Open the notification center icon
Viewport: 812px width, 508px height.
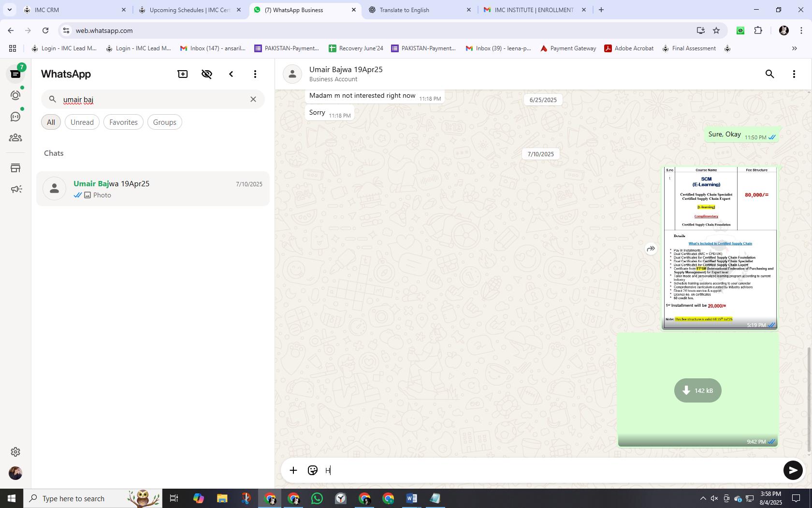pyautogui.click(x=796, y=498)
